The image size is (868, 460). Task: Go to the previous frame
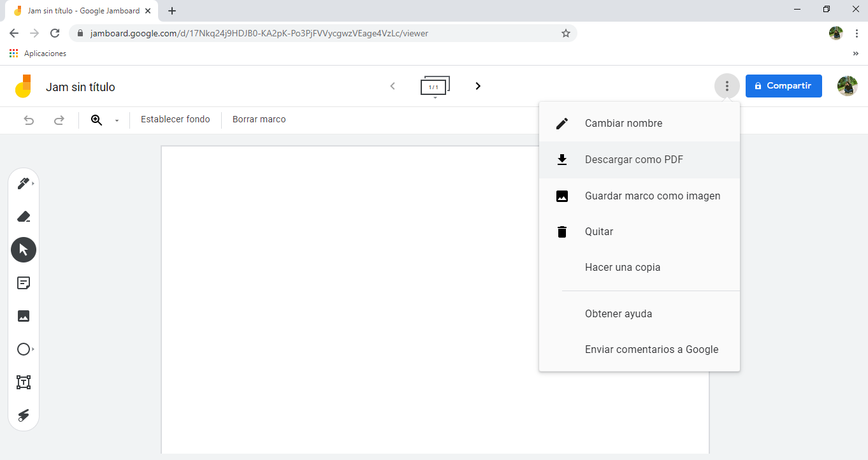393,86
